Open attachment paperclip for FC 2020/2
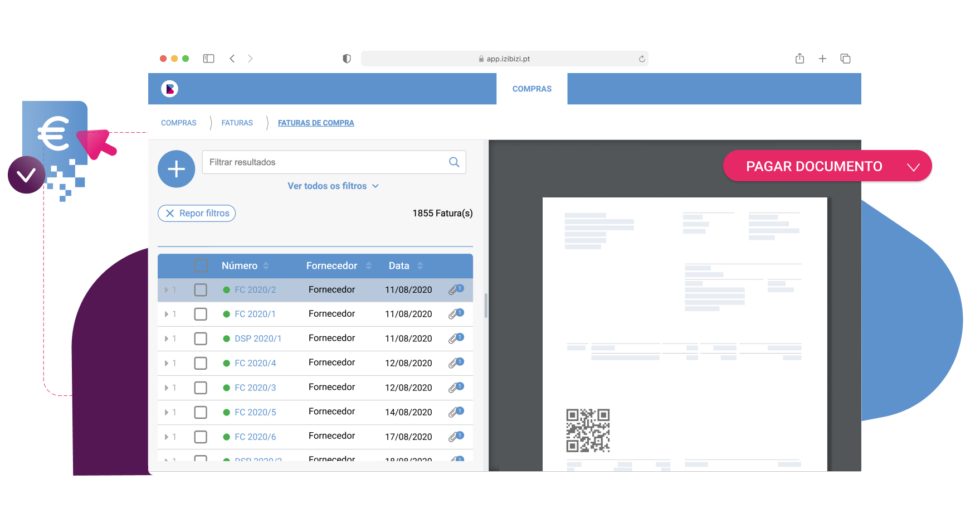This screenshot has width=980, height=532. (x=456, y=290)
